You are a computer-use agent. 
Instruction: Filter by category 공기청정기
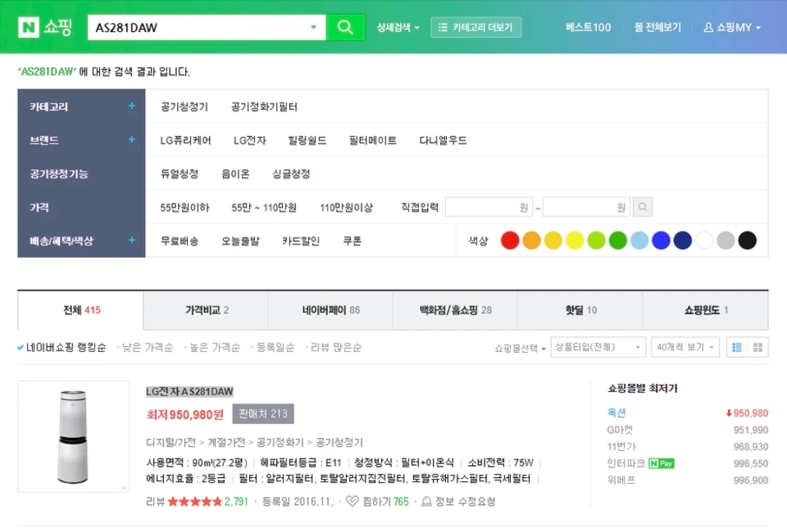click(184, 107)
